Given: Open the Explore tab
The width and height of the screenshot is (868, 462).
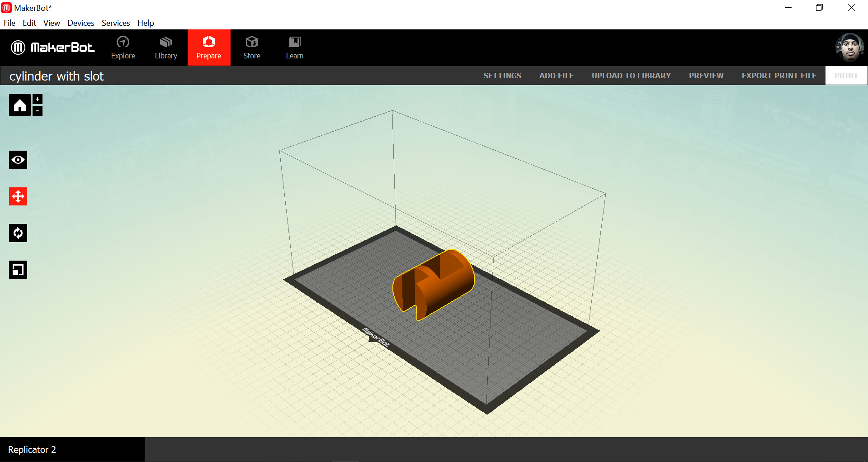Looking at the screenshot, I should tap(123, 48).
